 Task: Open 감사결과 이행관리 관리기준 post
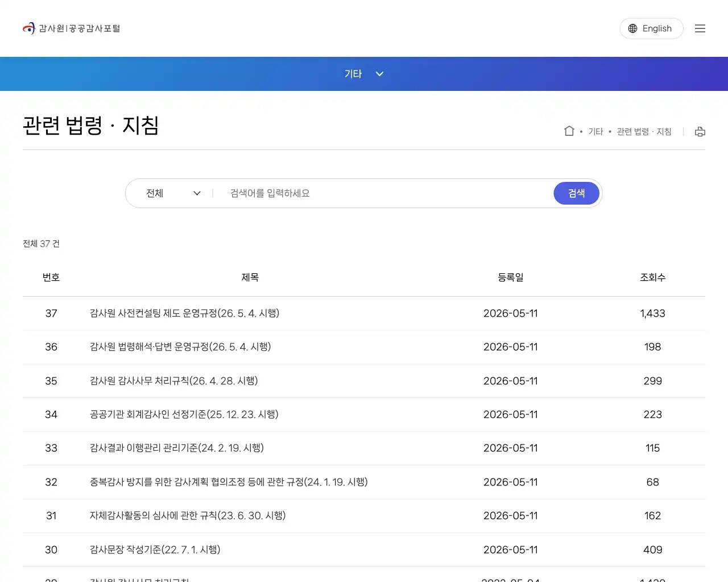click(x=177, y=448)
